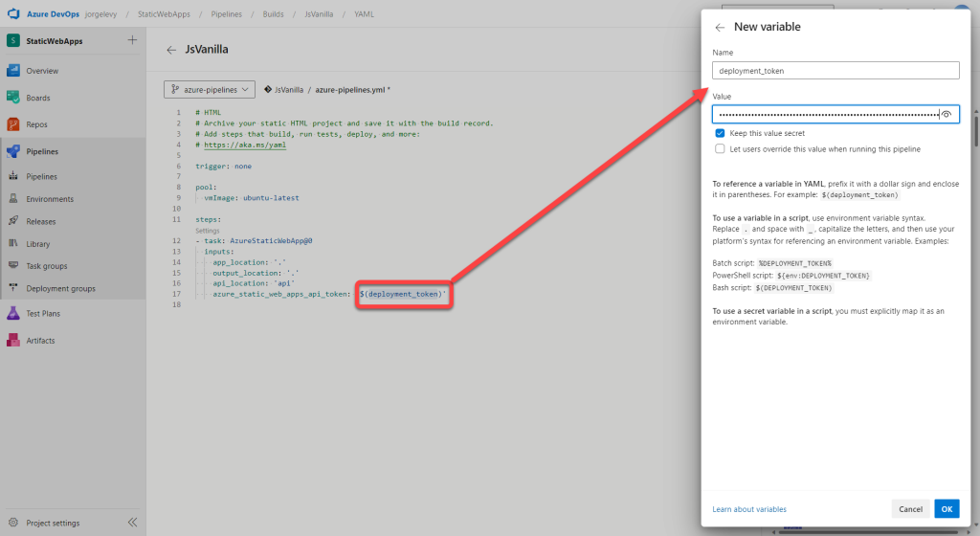Click the trigger: none line in editor
This screenshot has width=980, height=536.
[x=223, y=167]
